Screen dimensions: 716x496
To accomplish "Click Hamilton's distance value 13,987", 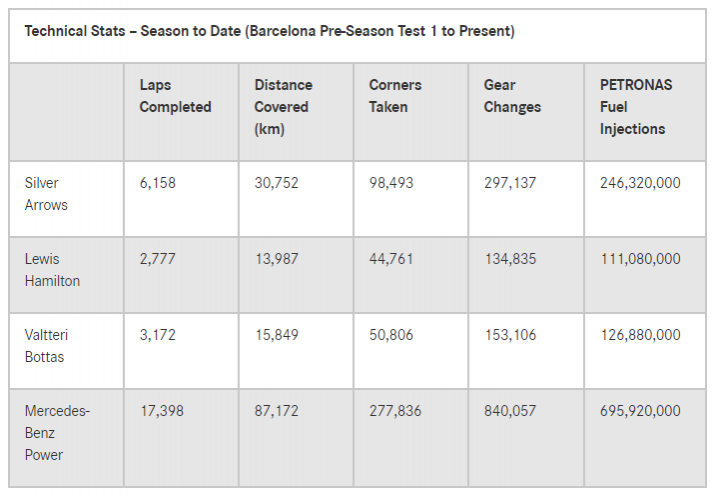I will tap(276, 259).
